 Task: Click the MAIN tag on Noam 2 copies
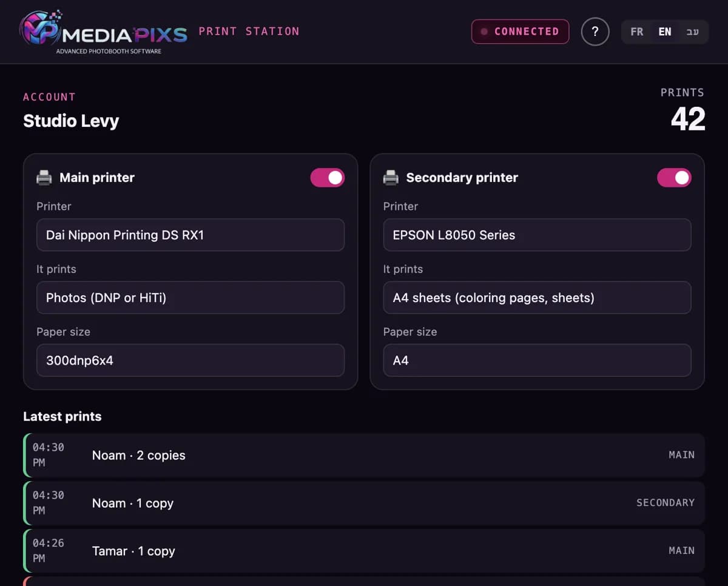click(x=682, y=455)
